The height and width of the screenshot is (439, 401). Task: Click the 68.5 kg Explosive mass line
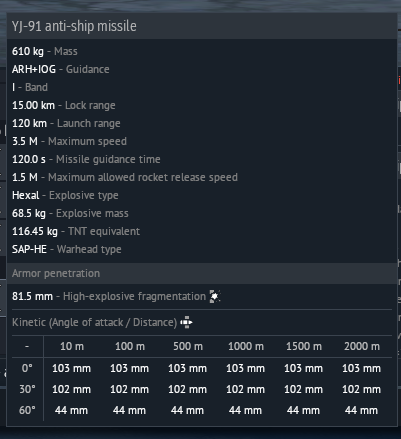70,213
